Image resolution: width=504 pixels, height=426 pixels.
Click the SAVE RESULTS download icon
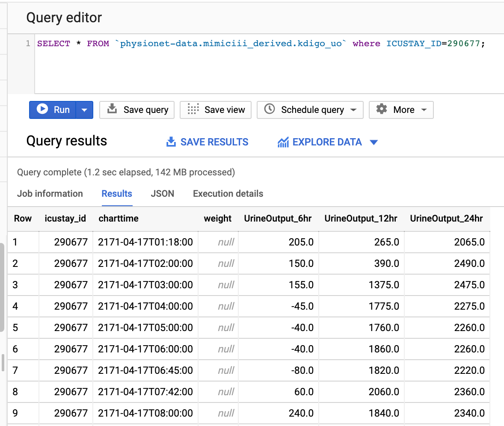click(171, 142)
